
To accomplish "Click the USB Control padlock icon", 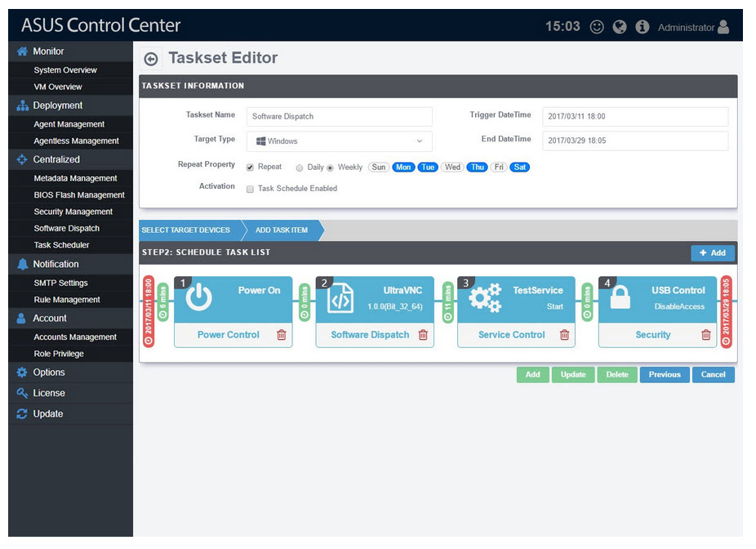I will pyautogui.click(x=620, y=297).
